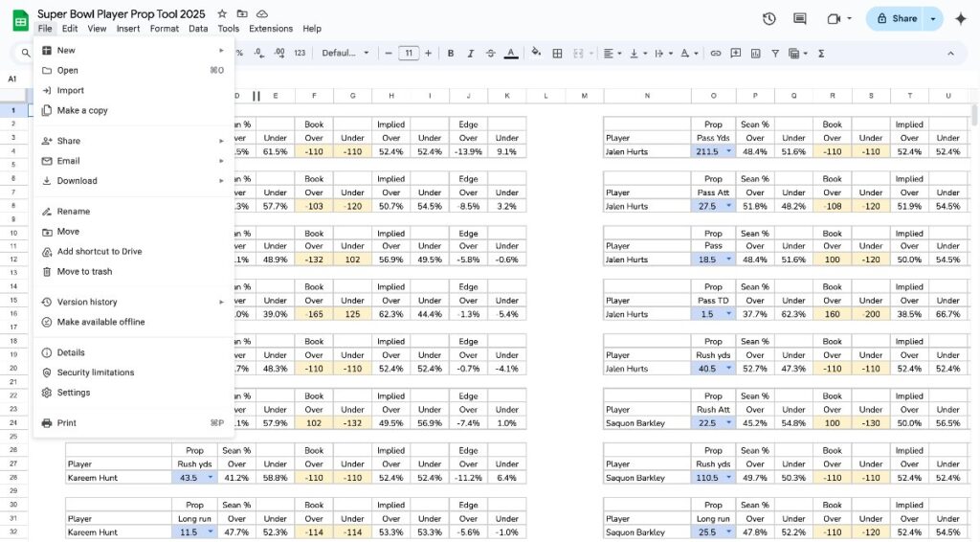This screenshot has height=542, width=980.
Task: Choose Print in the File menu
Action: [134, 422]
